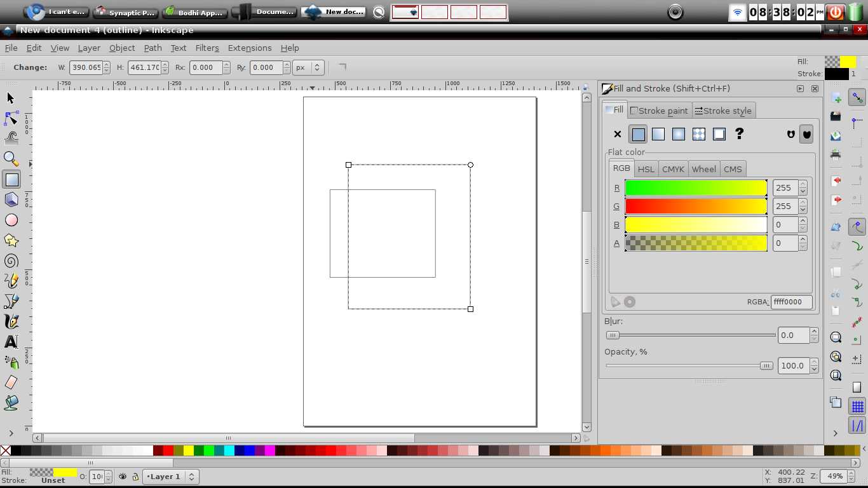Toggle layer visibility eye icon
Image resolution: width=868 pixels, height=488 pixels.
123,477
